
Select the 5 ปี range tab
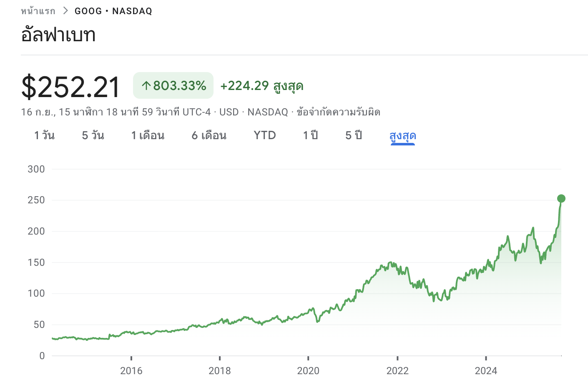pyautogui.click(x=354, y=135)
